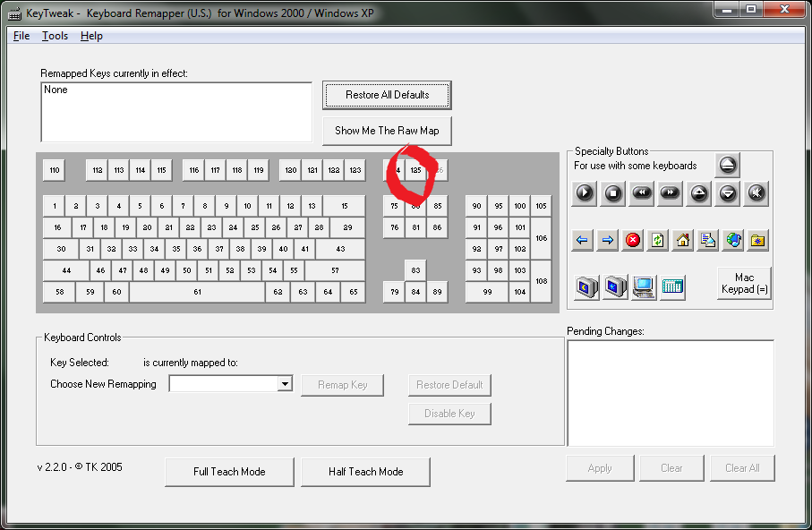812x530 pixels.
Task: Start Full Teach Mode
Action: (x=229, y=472)
